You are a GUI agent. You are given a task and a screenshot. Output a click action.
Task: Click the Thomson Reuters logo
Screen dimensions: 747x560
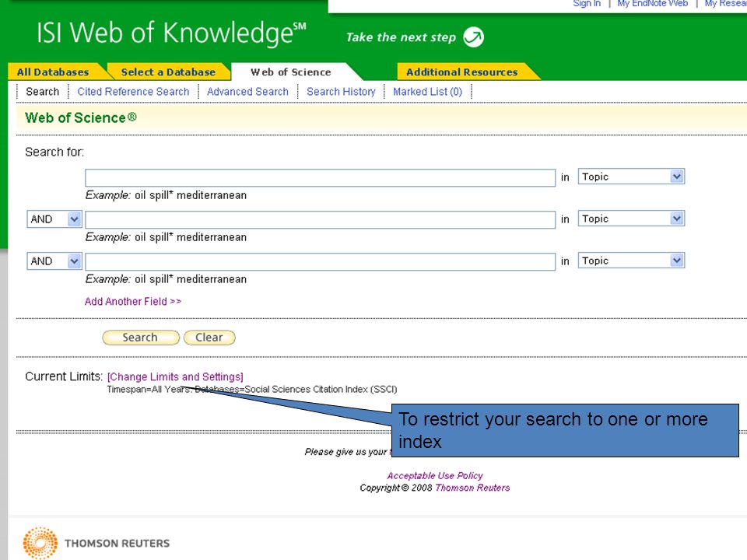point(96,543)
